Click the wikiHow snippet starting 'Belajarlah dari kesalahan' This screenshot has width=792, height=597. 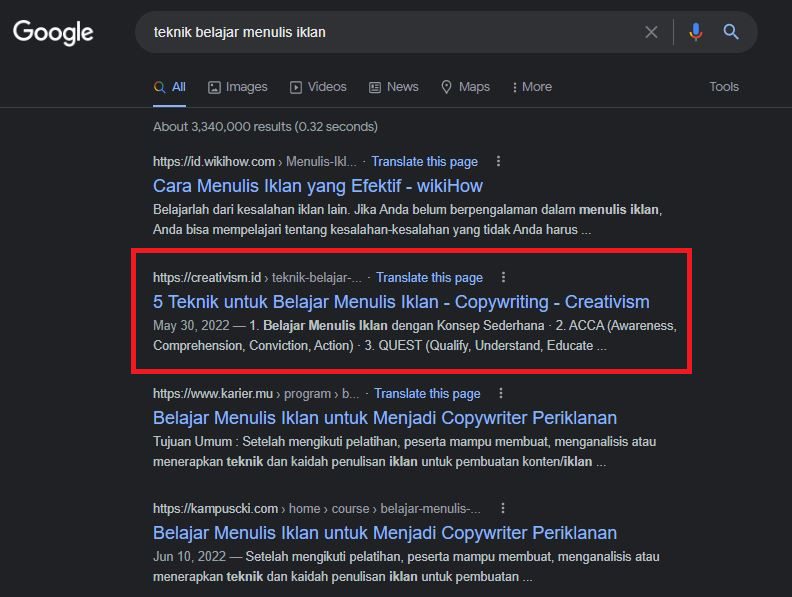coord(408,219)
